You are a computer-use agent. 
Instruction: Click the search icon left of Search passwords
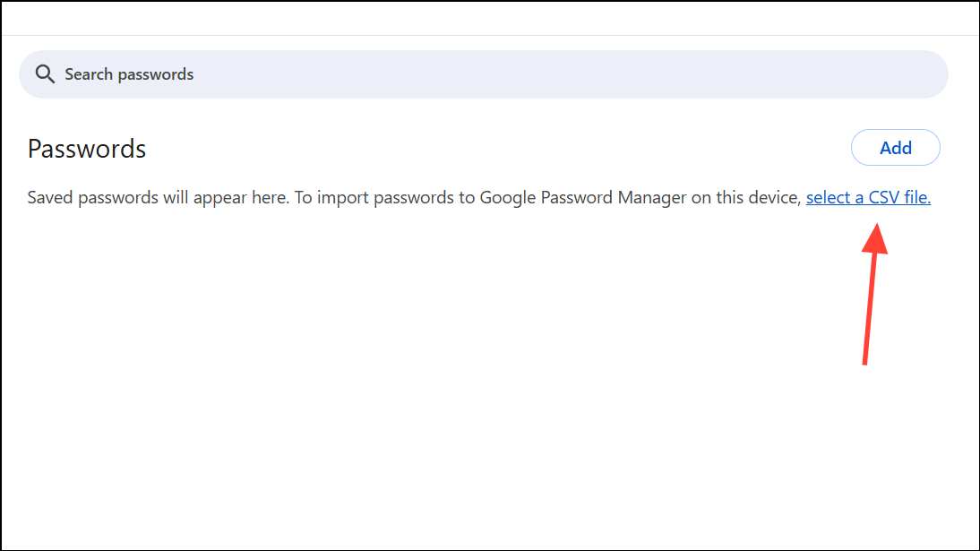point(45,74)
